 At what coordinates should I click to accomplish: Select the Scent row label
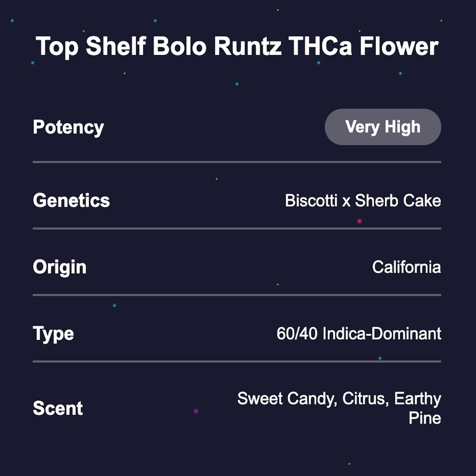pos(58,408)
